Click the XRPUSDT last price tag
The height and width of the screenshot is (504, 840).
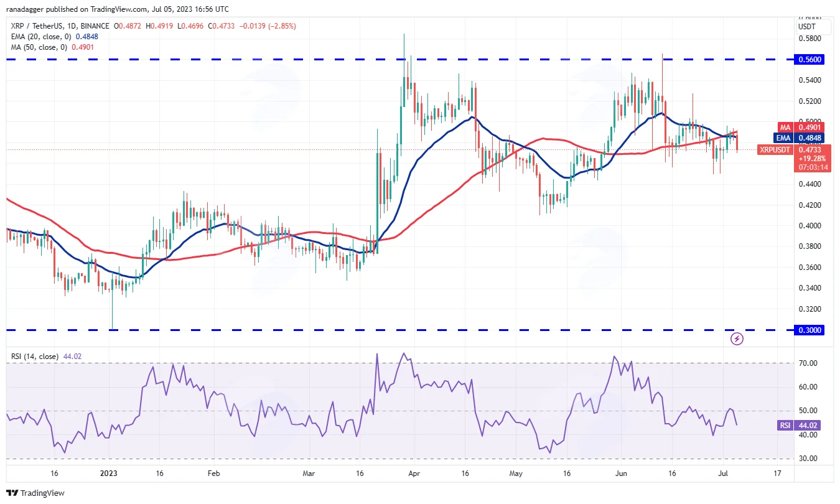pos(775,149)
